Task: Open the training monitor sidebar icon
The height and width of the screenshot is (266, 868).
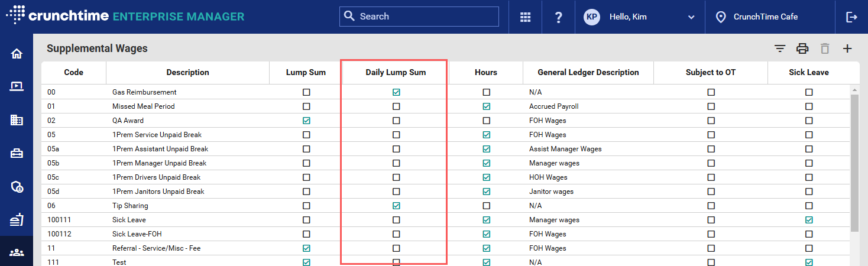Action: coord(17,87)
